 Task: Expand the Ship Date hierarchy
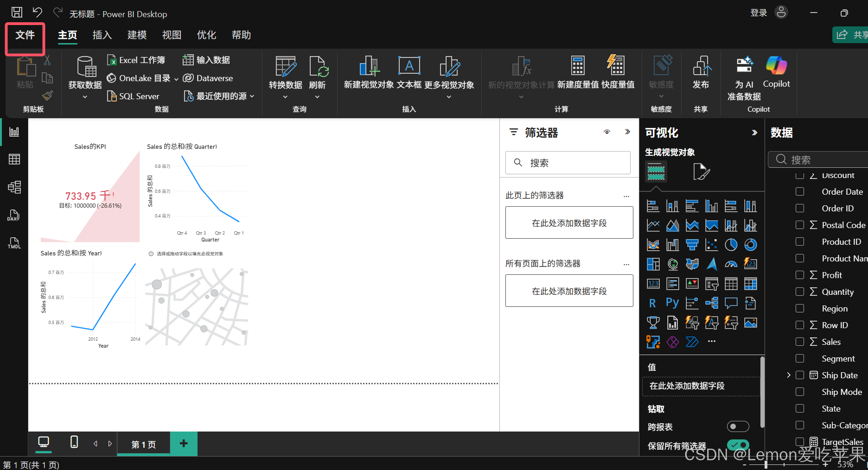pyautogui.click(x=789, y=375)
